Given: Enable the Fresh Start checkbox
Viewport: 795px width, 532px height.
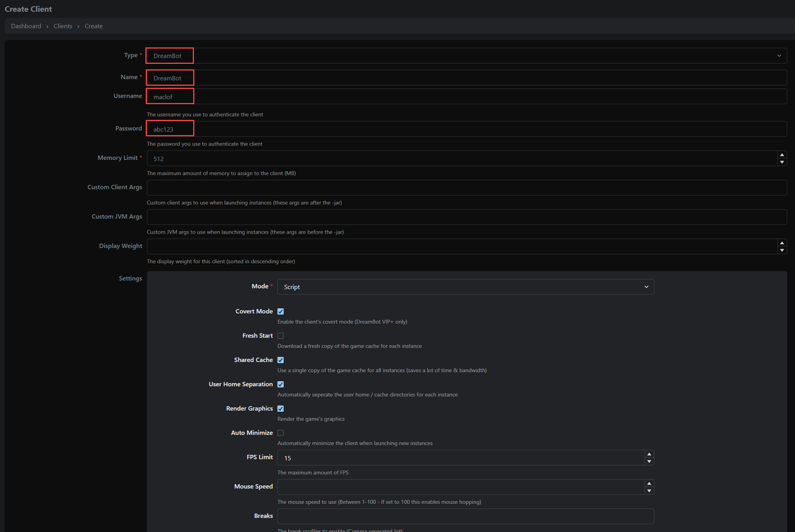Looking at the screenshot, I should pyautogui.click(x=281, y=336).
